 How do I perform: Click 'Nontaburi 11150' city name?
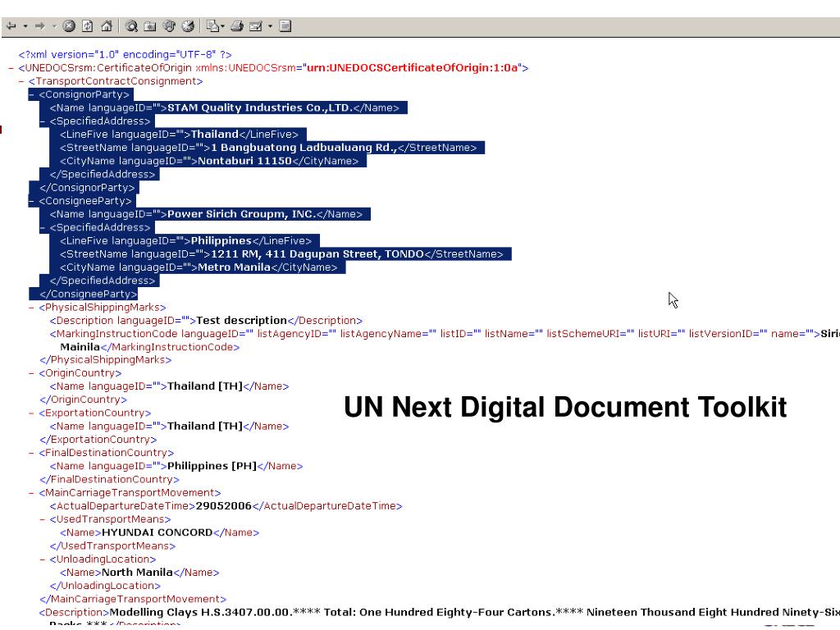[244, 161]
